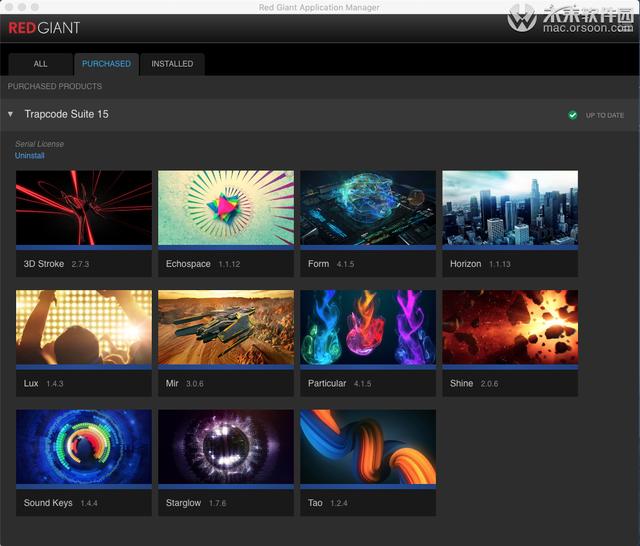Click version 2.7.3 next to 3D Stroke
This screenshot has width=640, height=546.
tap(80, 264)
